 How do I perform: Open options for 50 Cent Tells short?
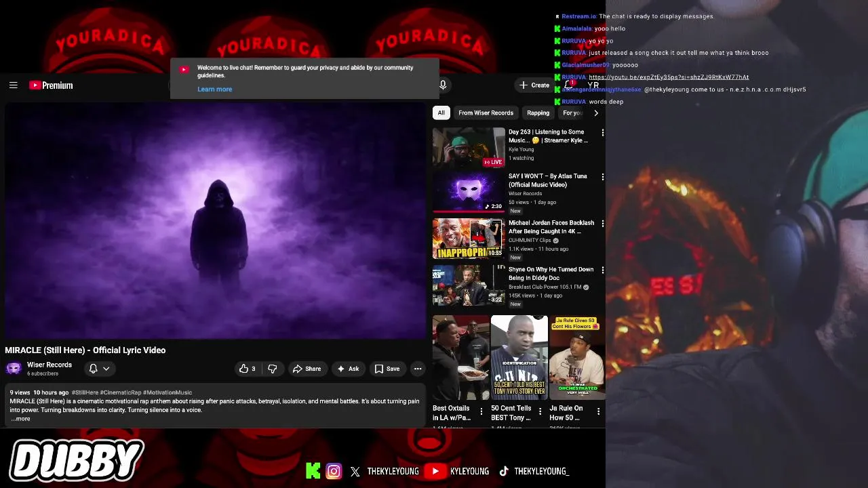point(540,411)
